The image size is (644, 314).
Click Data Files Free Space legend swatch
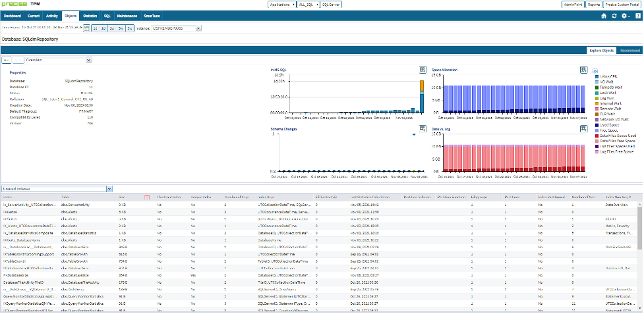(x=596, y=141)
